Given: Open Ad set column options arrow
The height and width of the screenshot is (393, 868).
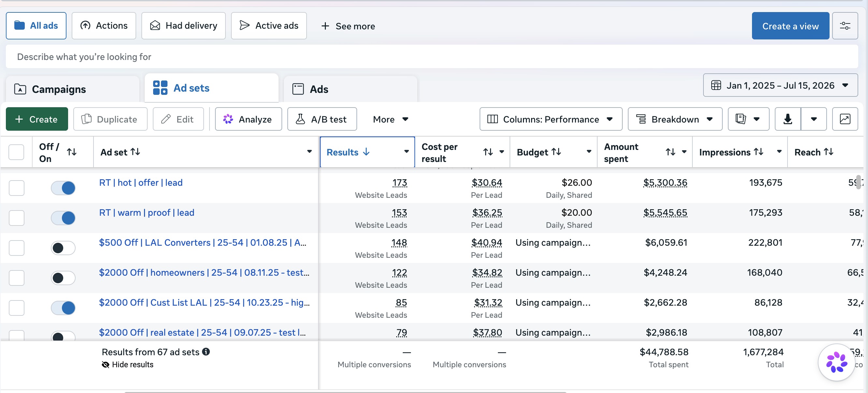Looking at the screenshot, I should (x=309, y=152).
